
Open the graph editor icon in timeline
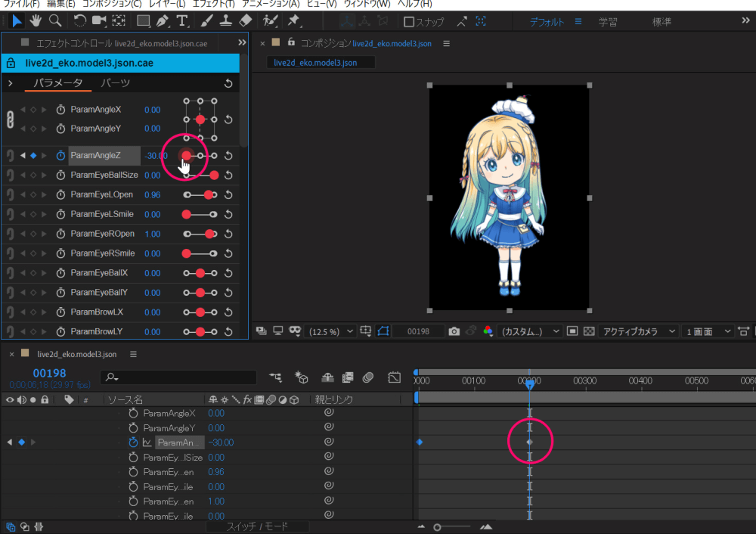(395, 377)
